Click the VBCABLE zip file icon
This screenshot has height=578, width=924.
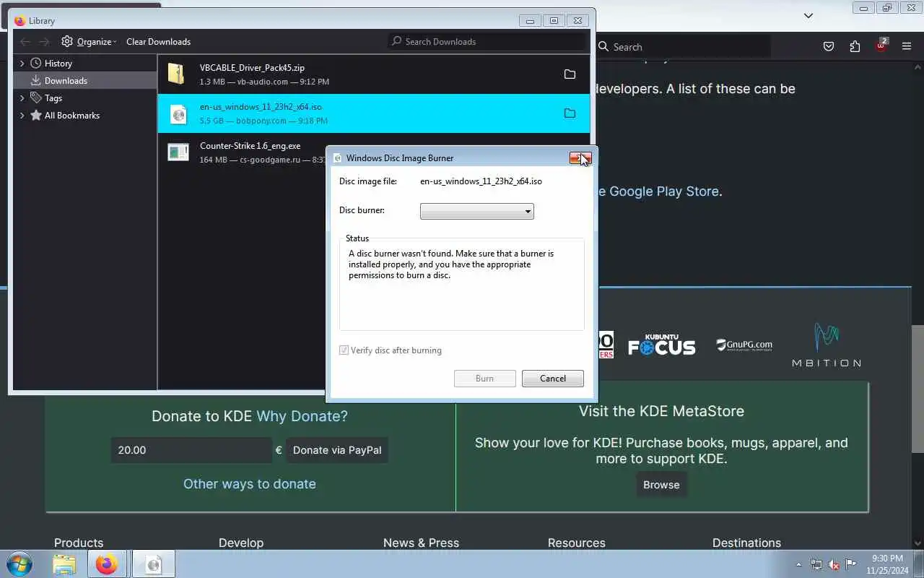point(177,74)
